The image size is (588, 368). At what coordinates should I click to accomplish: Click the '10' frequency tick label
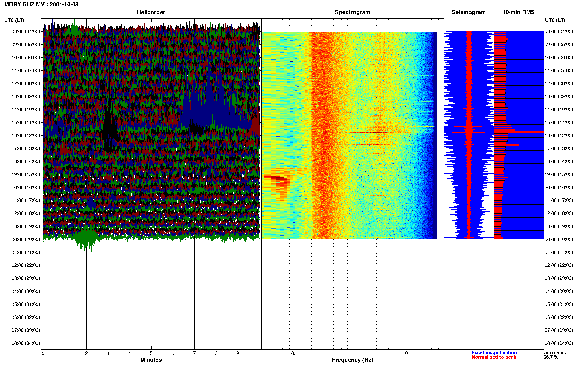(x=405, y=353)
